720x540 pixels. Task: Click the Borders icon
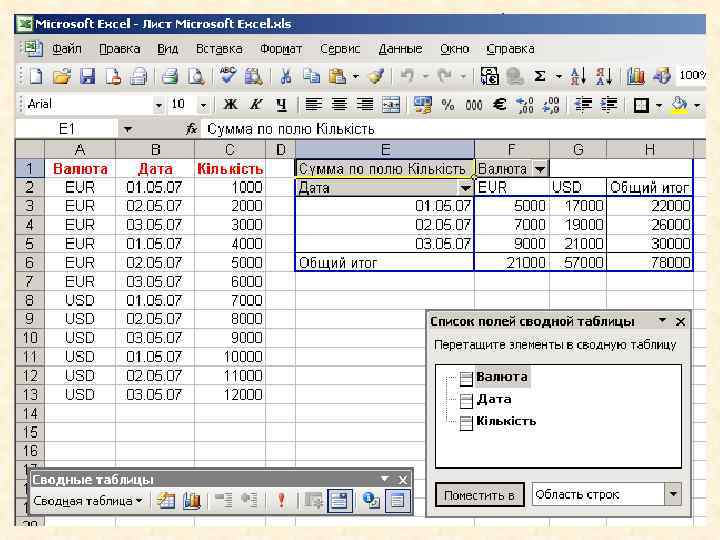click(641, 105)
